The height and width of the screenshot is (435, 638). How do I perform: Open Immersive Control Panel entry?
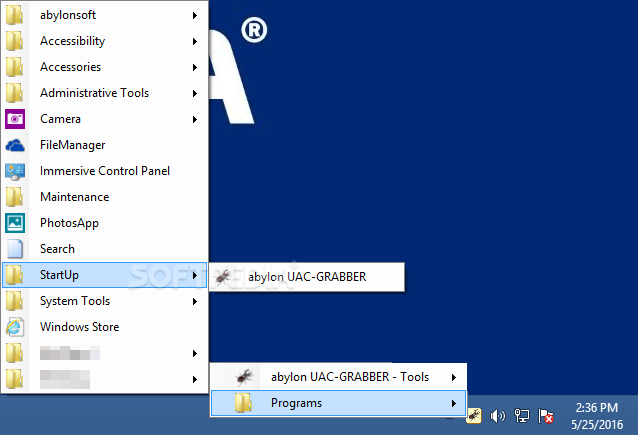pos(105,171)
